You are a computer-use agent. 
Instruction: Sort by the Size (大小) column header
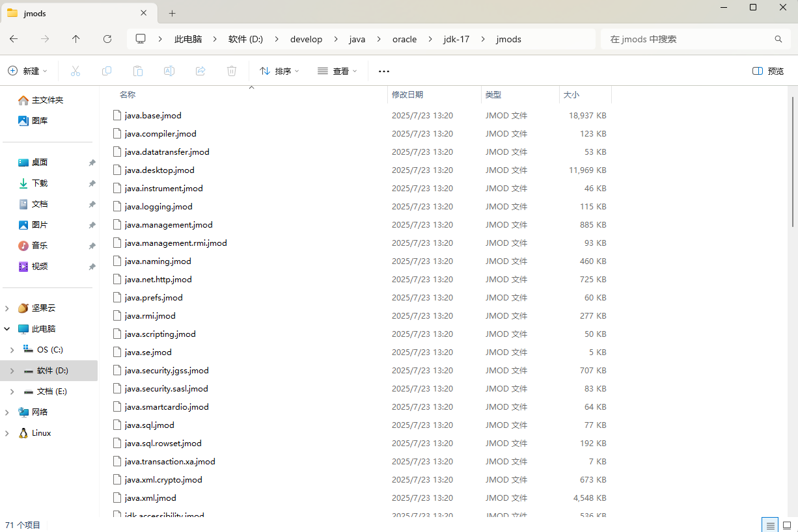(571, 94)
